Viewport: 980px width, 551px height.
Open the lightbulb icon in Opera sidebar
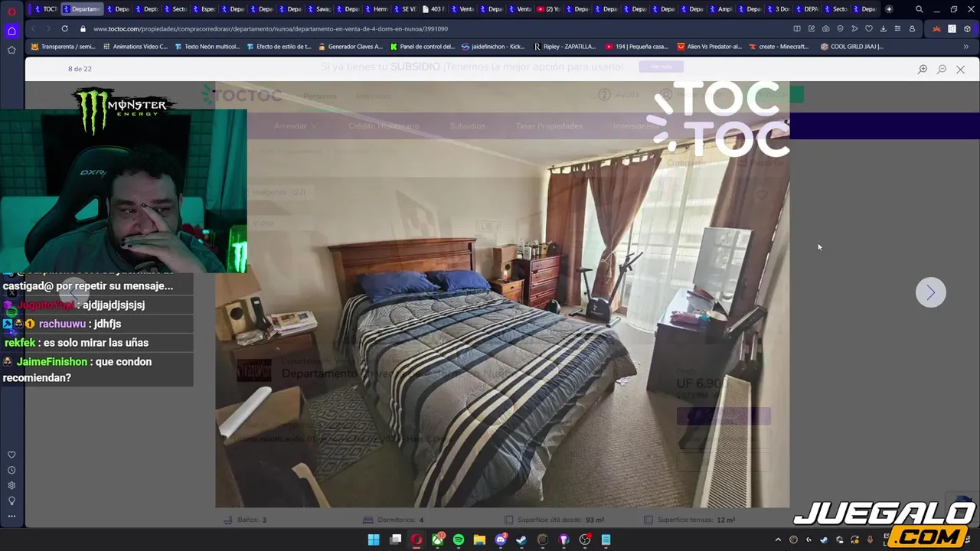11,500
